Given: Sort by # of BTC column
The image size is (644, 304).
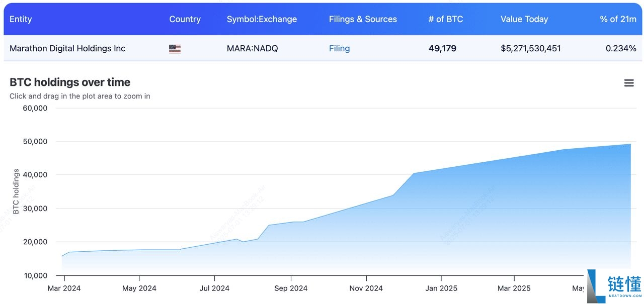Looking at the screenshot, I should (445, 19).
